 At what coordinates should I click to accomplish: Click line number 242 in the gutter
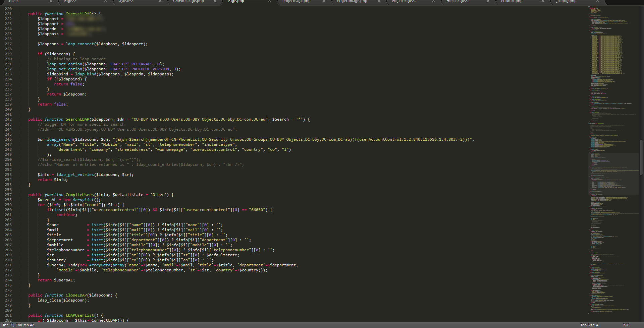pyautogui.click(x=8, y=119)
